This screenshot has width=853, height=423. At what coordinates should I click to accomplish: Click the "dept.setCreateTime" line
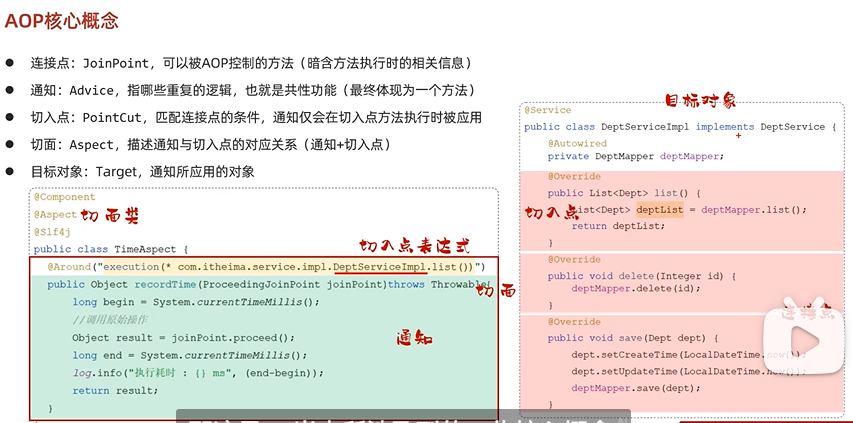tap(689, 354)
